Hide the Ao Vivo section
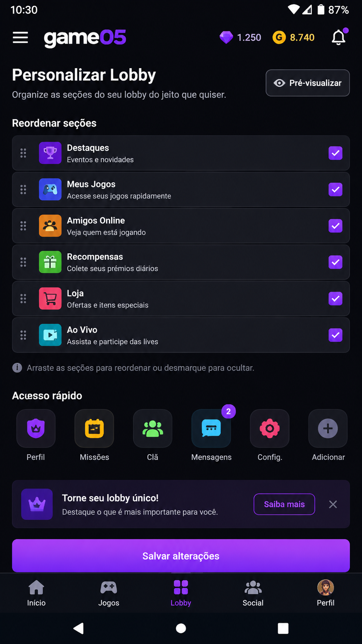Screen dimensions: 362x644 click(x=335, y=335)
